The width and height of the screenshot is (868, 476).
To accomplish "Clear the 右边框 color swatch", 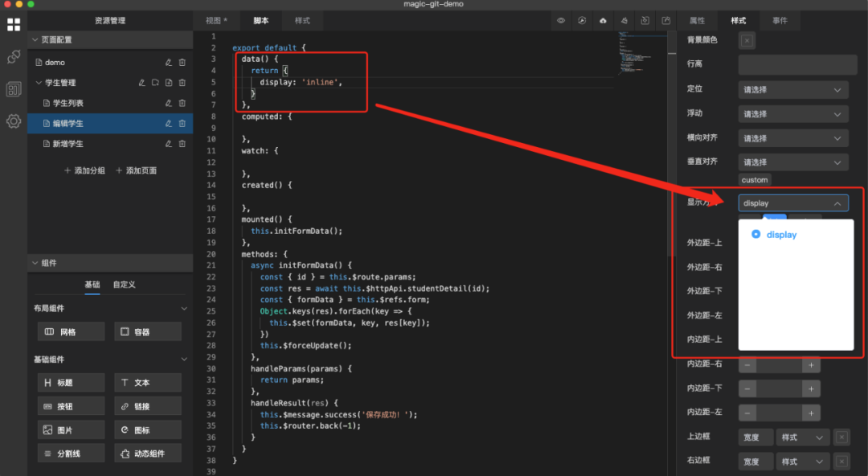I will (841, 462).
